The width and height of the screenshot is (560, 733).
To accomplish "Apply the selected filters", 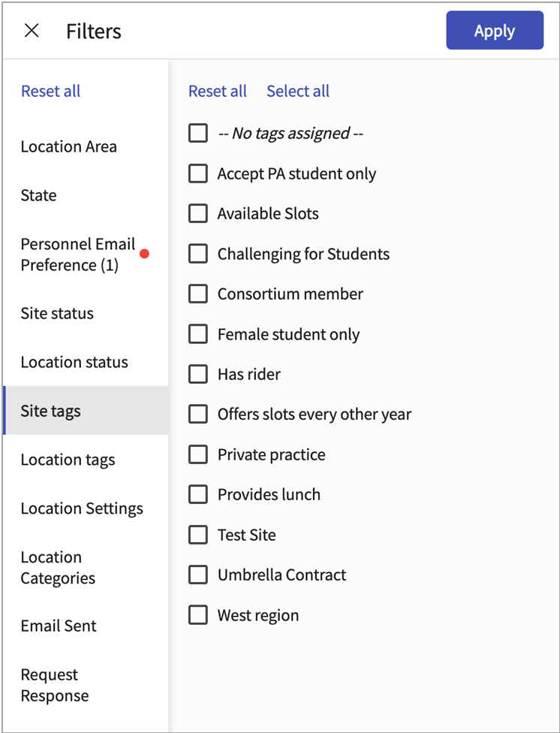I will (495, 30).
